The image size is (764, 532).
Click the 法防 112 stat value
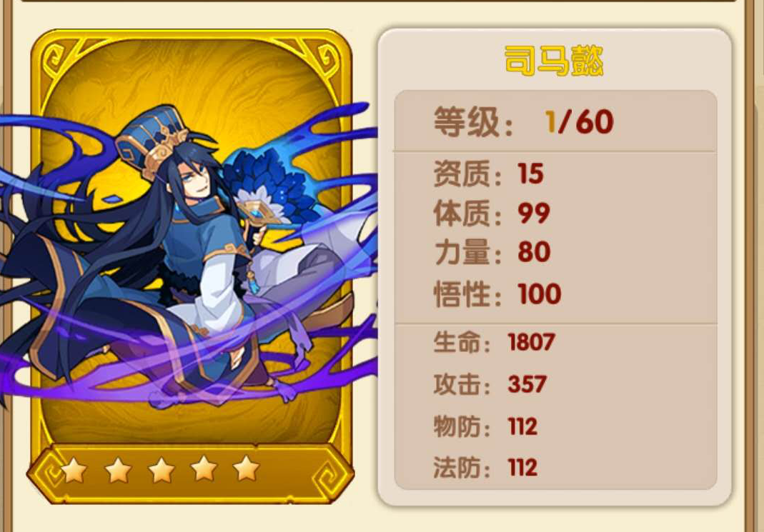coord(523,467)
